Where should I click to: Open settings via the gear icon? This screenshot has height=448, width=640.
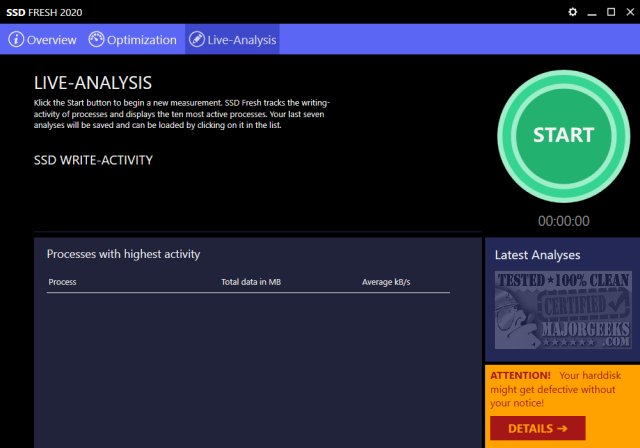click(573, 12)
